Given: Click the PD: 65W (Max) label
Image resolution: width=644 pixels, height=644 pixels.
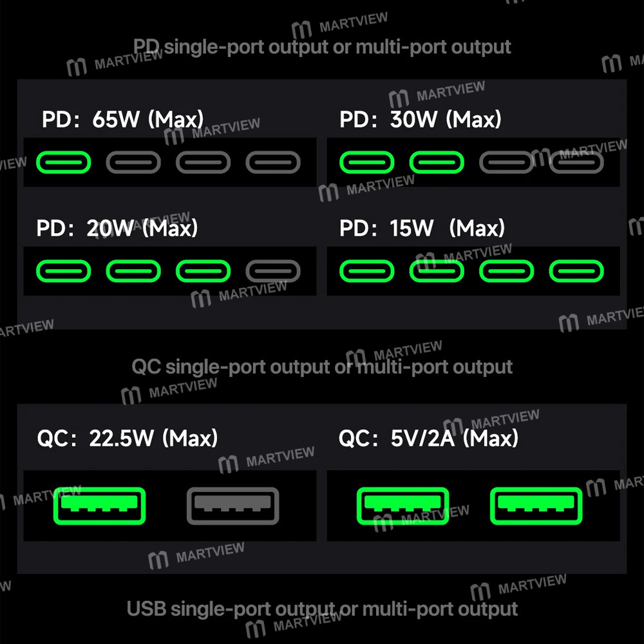Looking at the screenshot, I should pyautogui.click(x=123, y=120).
